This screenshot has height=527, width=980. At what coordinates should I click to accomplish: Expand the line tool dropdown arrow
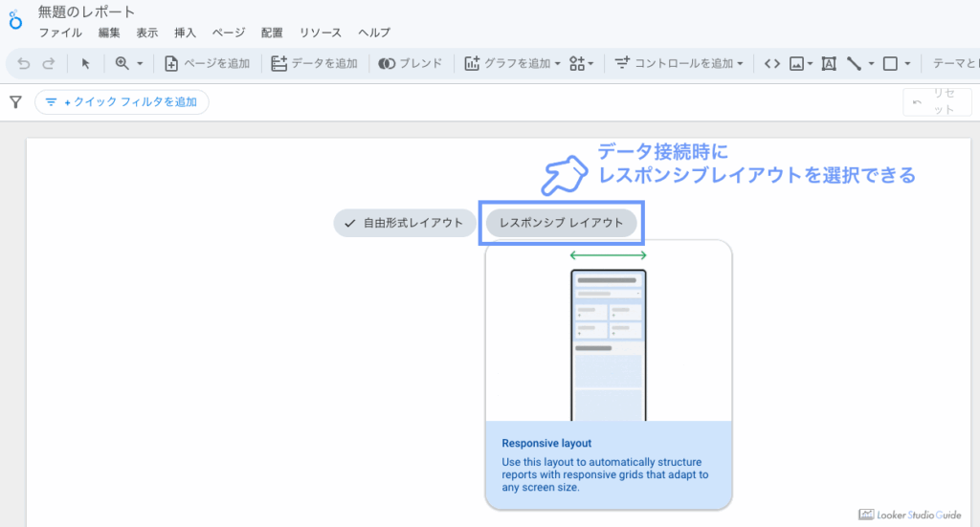(871, 64)
